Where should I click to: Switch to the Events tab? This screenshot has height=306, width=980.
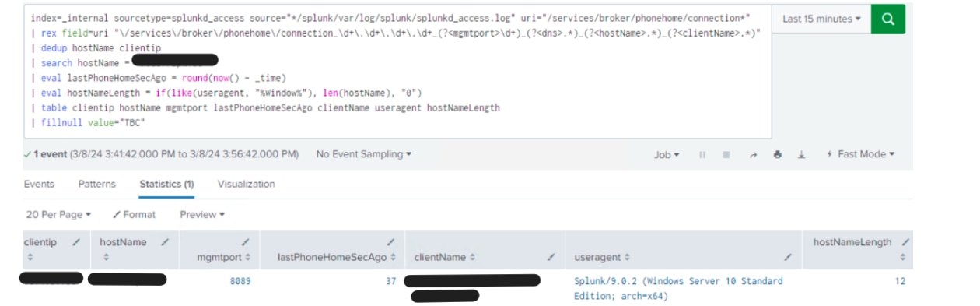[39, 185]
